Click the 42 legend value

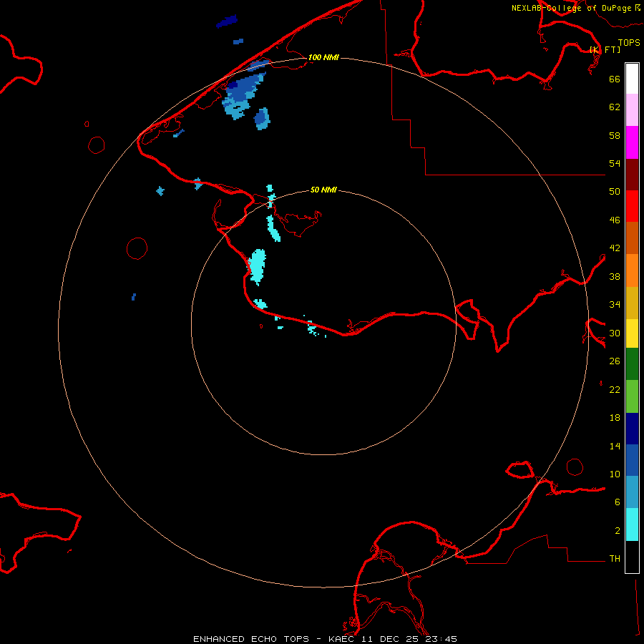(x=615, y=248)
